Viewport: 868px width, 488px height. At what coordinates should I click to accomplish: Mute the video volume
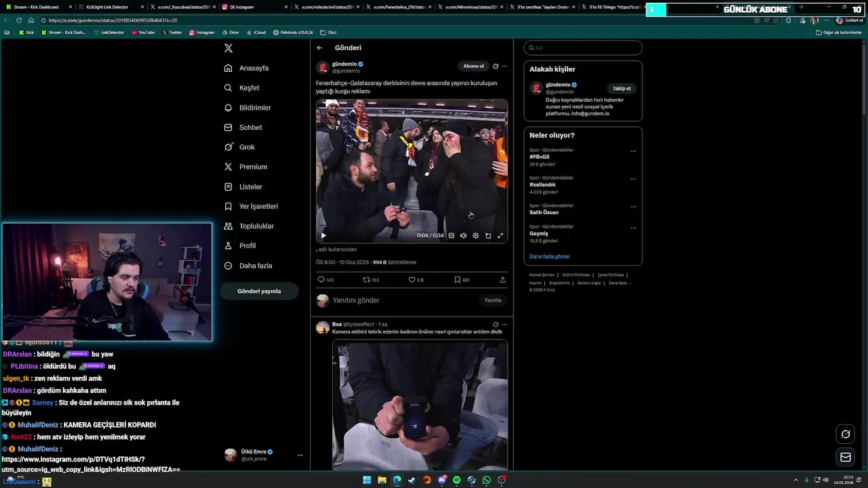[464, 235]
